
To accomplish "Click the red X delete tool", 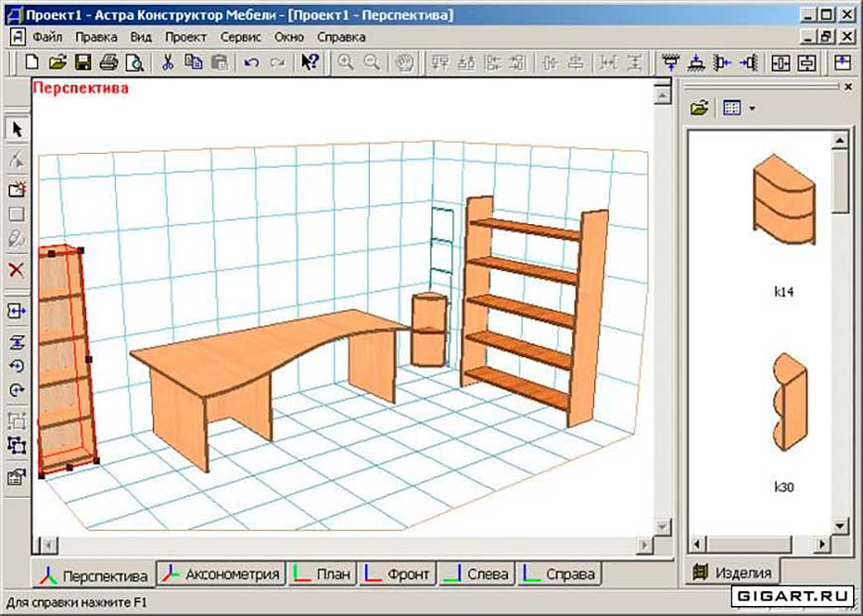I will [17, 270].
